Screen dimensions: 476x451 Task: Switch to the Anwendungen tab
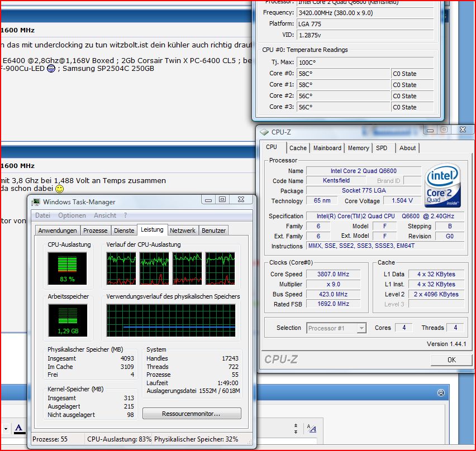[58, 231]
